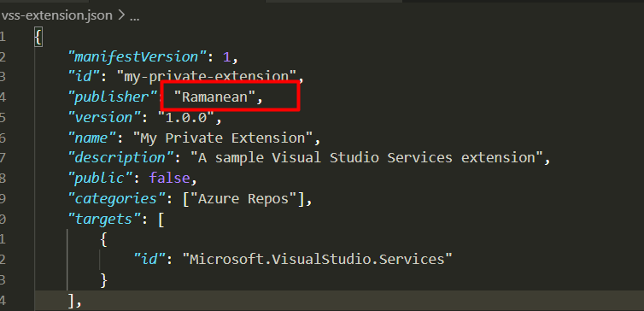Click the vss-extension.json breadcrumb
644x311 pixels.
[57, 15]
